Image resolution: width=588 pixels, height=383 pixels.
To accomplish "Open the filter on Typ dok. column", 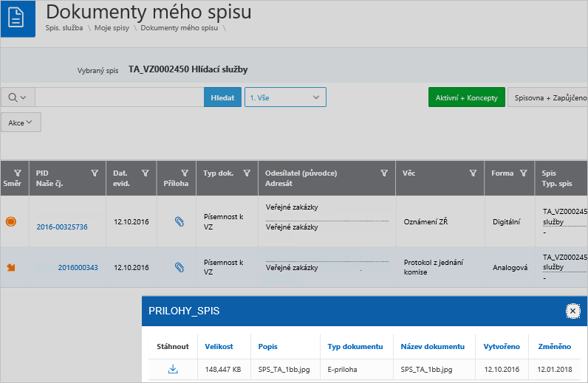I will [246, 173].
